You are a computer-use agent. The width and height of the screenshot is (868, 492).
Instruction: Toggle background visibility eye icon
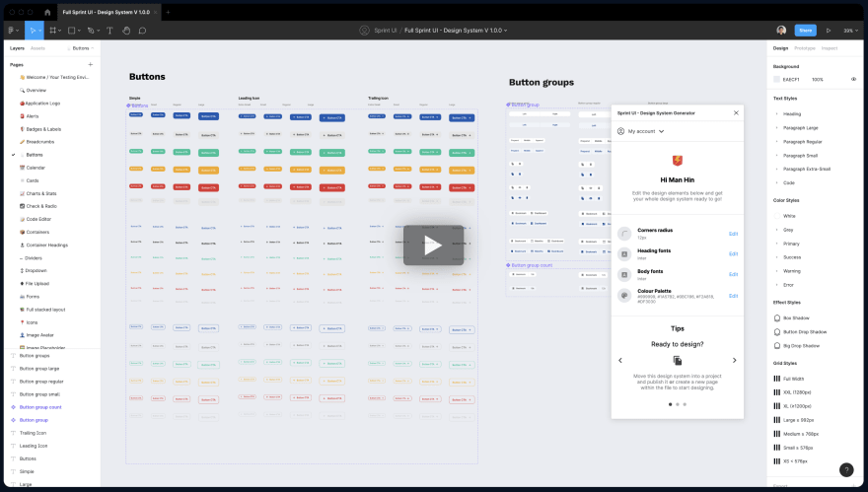pos(853,79)
